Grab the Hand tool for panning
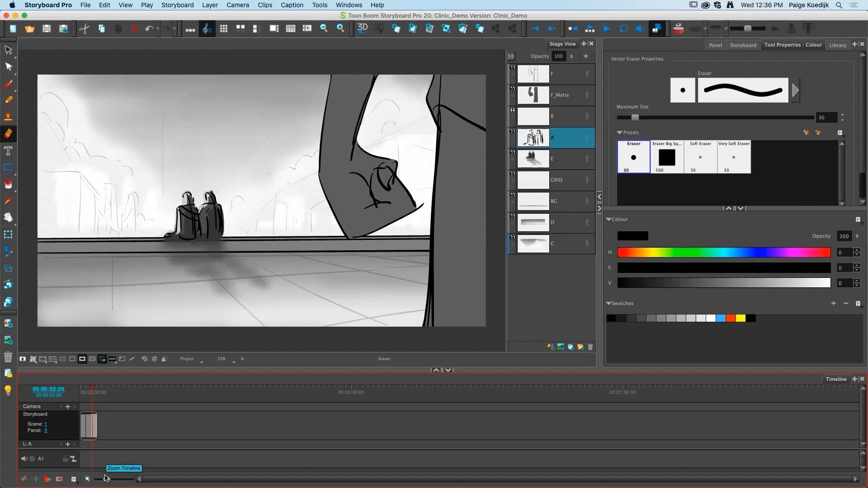The height and width of the screenshot is (488, 868). [x=8, y=217]
